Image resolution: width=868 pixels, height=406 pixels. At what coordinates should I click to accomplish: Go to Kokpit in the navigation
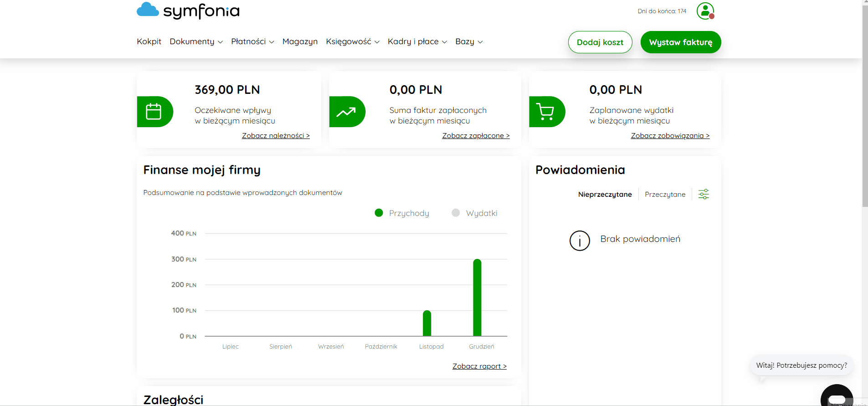tap(149, 41)
